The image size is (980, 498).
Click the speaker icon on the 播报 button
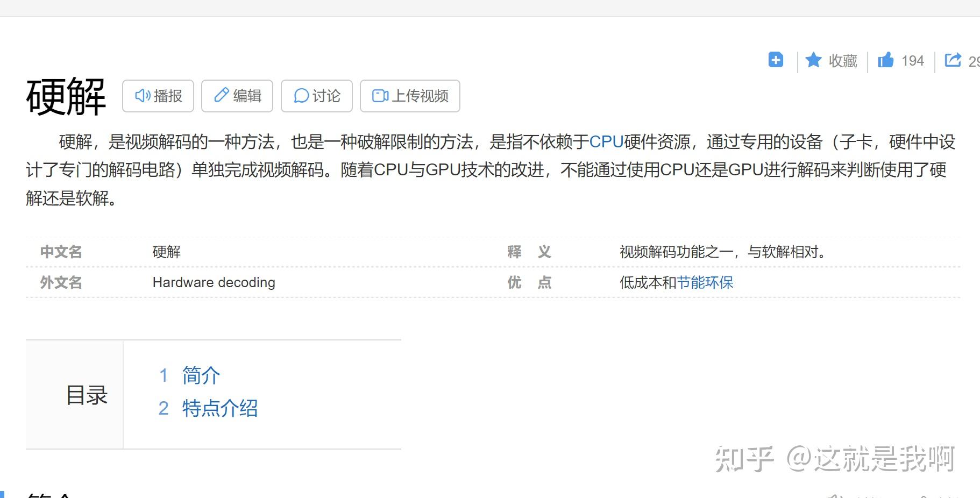pyautogui.click(x=143, y=96)
